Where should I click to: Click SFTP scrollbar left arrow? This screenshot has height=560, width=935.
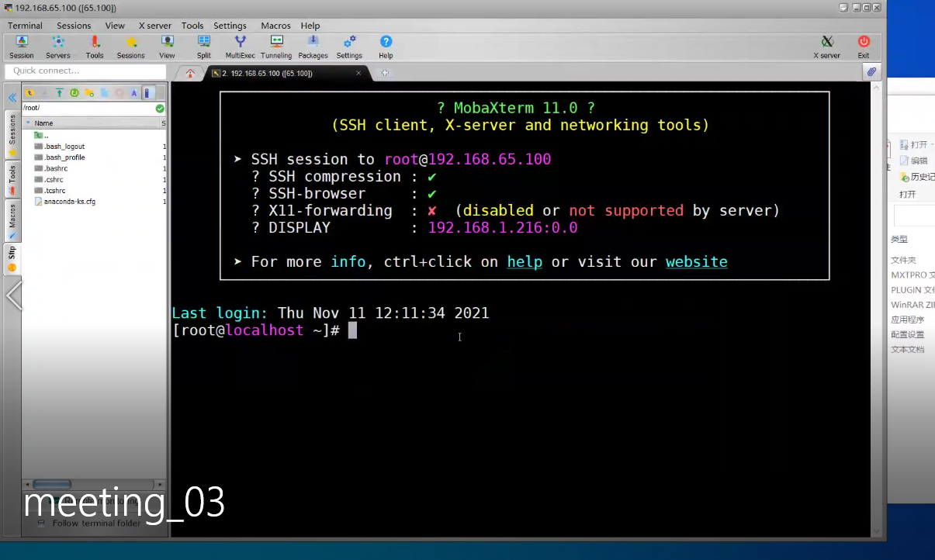tap(26, 485)
